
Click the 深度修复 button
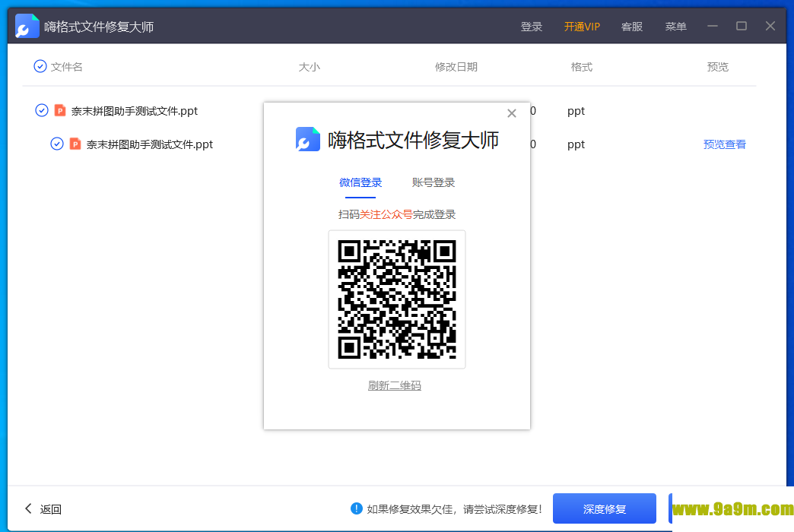(x=605, y=508)
